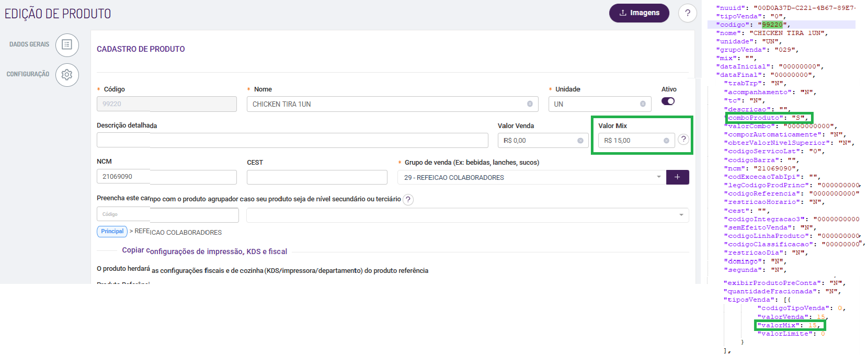Viewport: 868px width, 355px height.
Task: Open the Configuração gear icon
Action: pyautogui.click(x=67, y=75)
